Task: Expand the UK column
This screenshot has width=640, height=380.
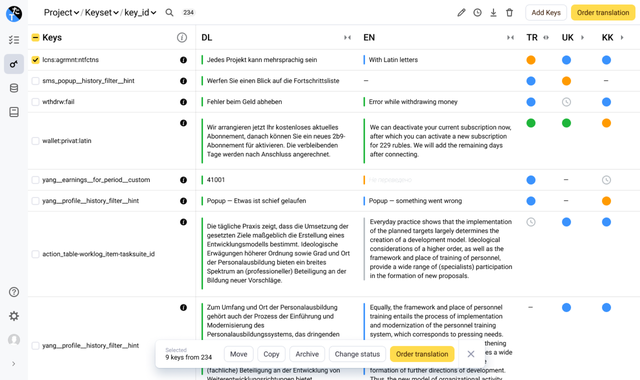Action: [x=582, y=38]
